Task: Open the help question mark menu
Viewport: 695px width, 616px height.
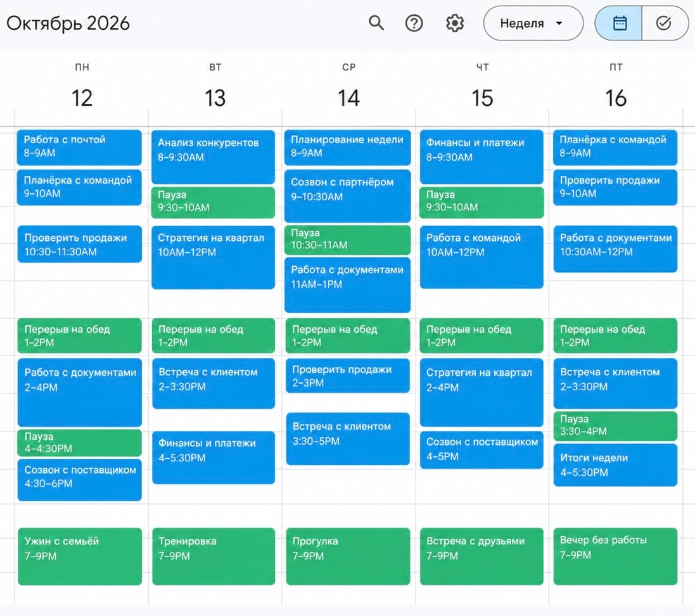Action: pos(414,23)
